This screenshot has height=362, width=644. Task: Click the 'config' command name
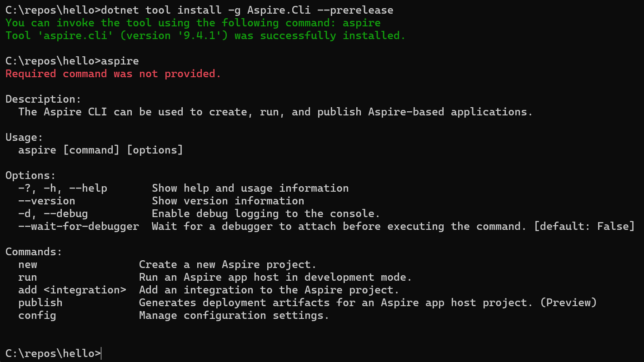37,316
